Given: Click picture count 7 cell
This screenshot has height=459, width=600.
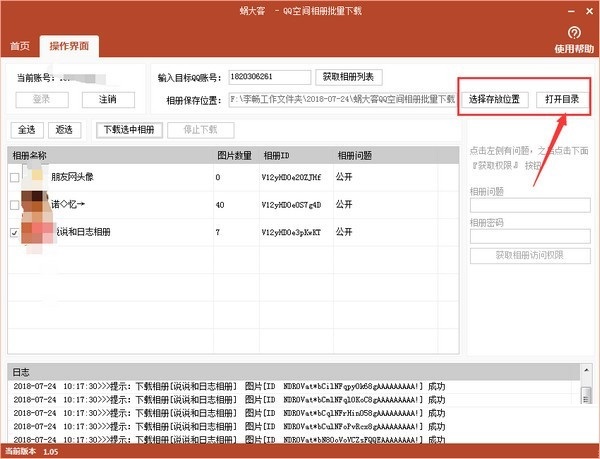Looking at the screenshot, I should click(218, 233).
